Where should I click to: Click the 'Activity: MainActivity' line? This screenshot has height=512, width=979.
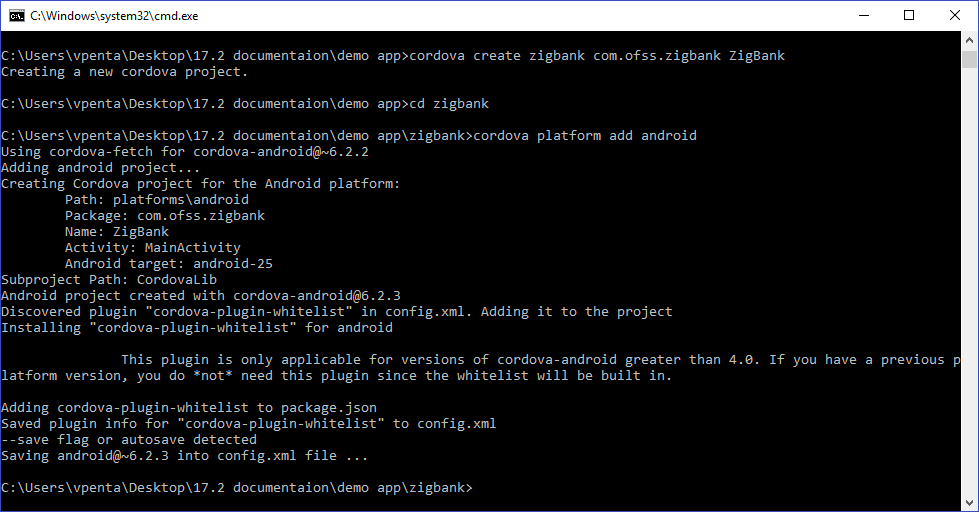[x=152, y=248]
